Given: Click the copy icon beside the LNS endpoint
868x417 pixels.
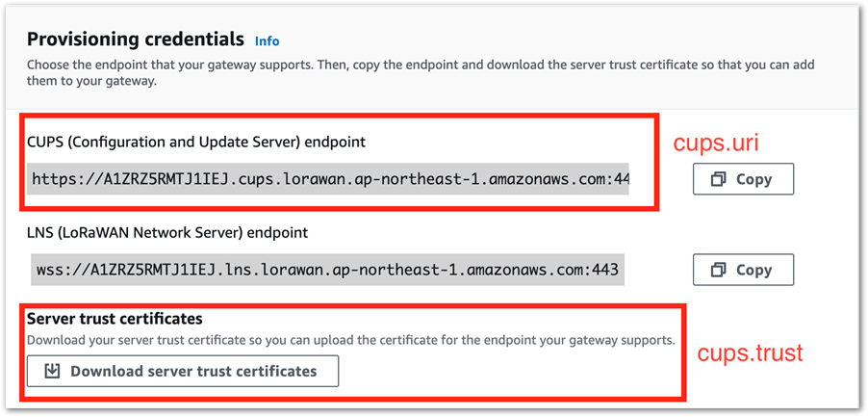Looking at the screenshot, I should [719, 270].
